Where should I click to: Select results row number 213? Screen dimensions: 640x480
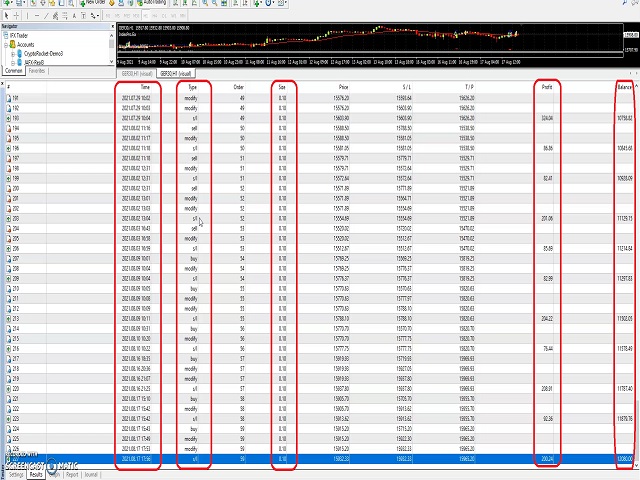tap(318, 318)
